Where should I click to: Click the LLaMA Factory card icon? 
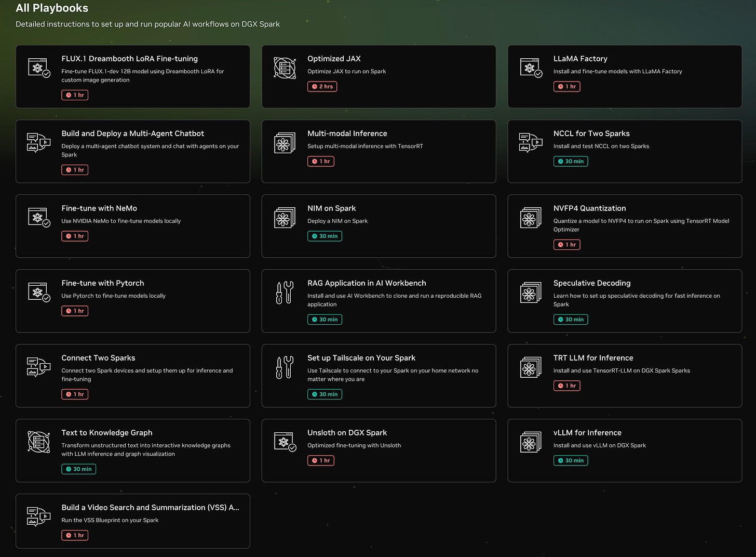coord(531,68)
